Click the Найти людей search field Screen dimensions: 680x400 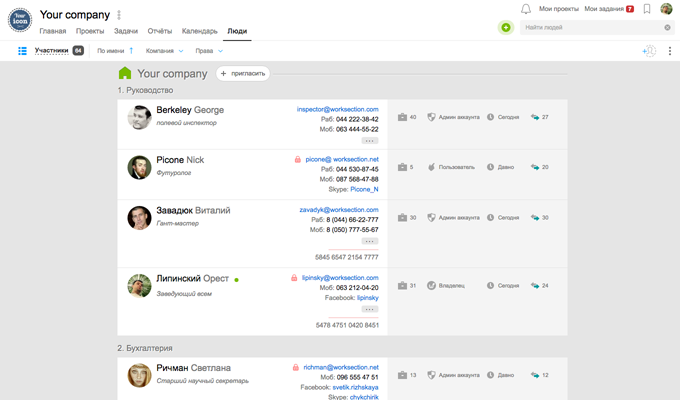pyautogui.click(x=592, y=27)
